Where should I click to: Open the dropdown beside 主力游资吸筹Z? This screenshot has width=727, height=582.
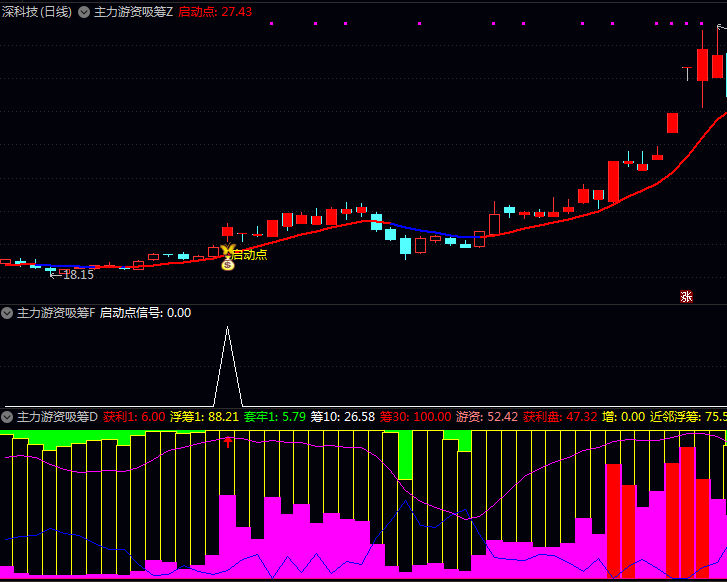pyautogui.click(x=84, y=11)
